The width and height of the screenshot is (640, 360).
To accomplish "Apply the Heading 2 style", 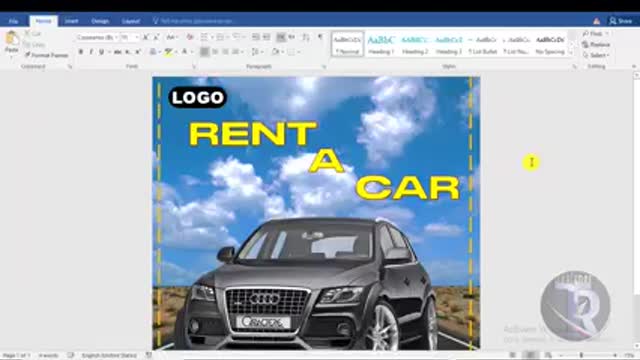I will tap(415, 44).
